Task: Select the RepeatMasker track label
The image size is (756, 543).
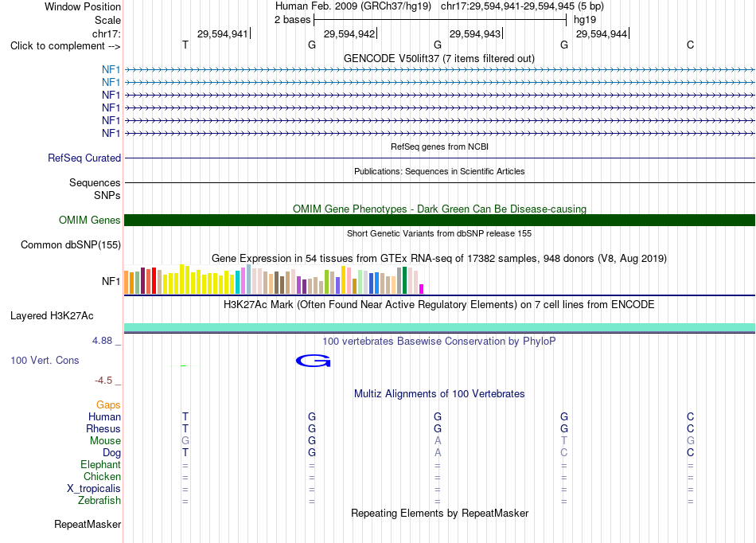Action: click(x=88, y=524)
